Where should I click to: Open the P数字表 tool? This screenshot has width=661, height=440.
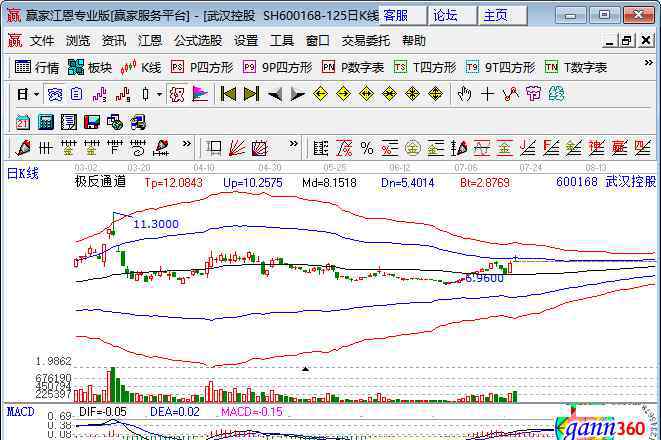point(353,67)
